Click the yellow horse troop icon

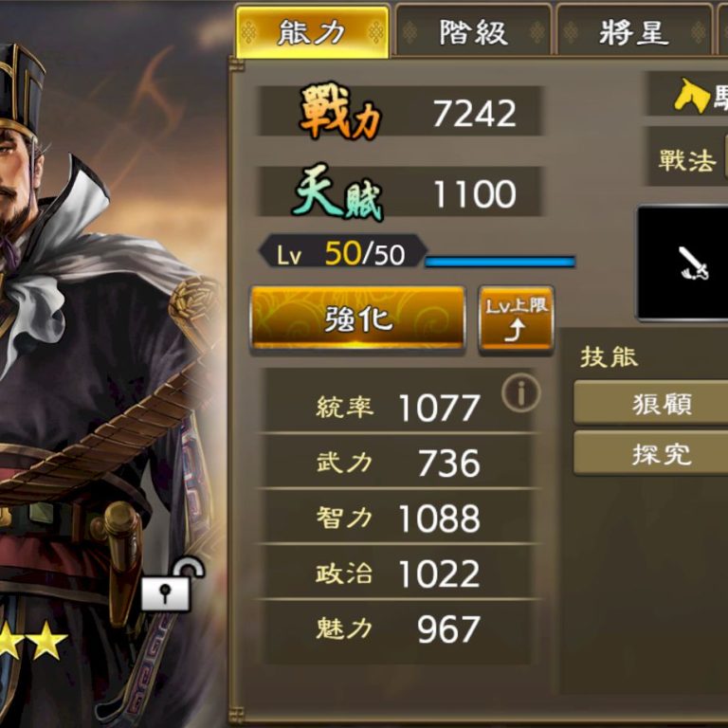pyautogui.click(x=691, y=96)
